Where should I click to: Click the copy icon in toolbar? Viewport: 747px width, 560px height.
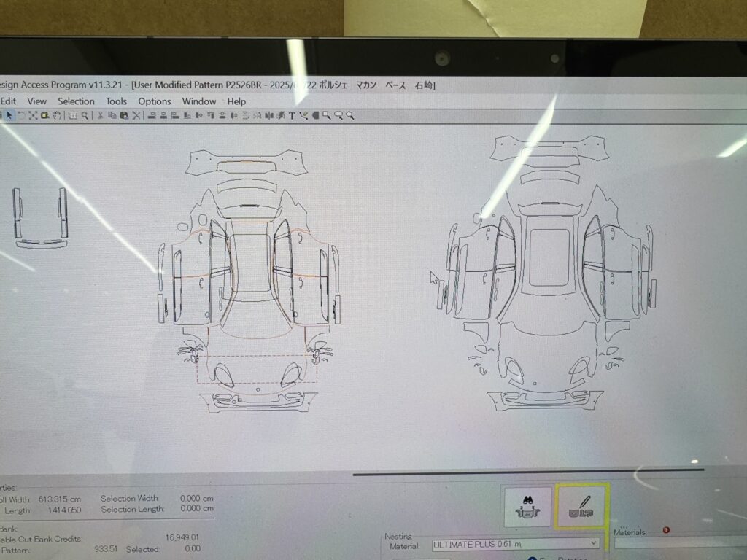tap(112, 115)
